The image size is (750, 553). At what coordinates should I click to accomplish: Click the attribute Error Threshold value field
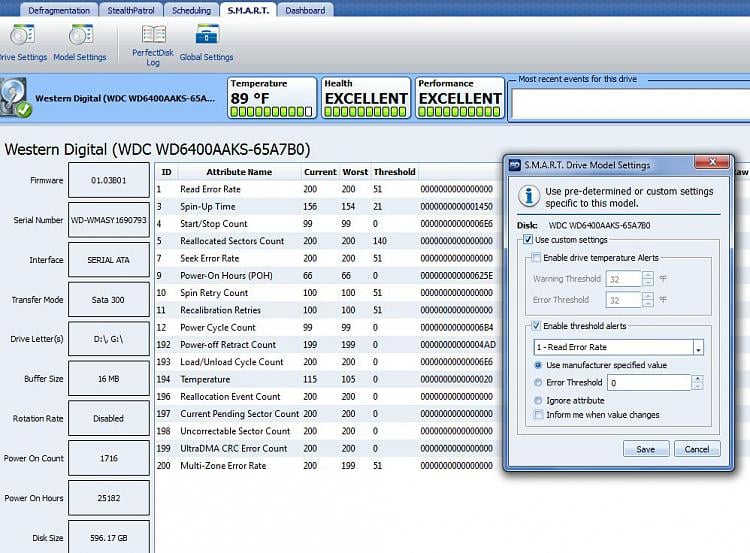(650, 382)
